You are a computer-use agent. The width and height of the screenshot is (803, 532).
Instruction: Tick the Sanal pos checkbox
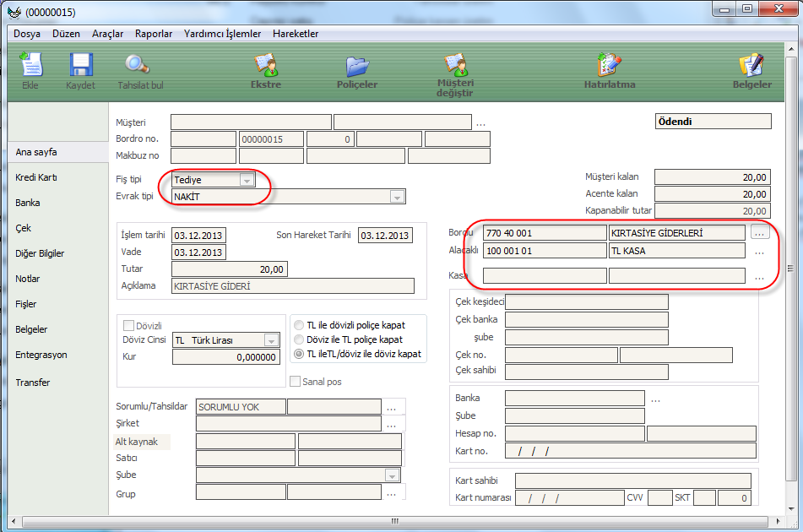(296, 382)
